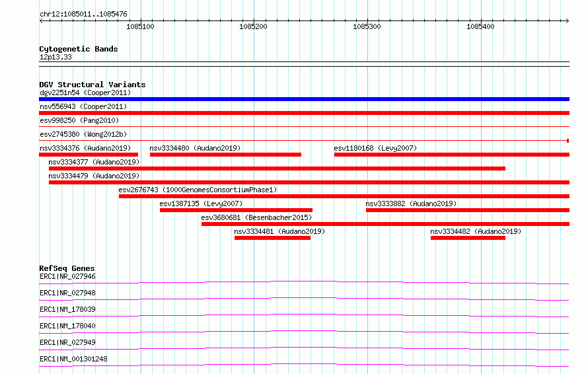Click the Cytogenetic Bands track title

[x=79, y=49]
